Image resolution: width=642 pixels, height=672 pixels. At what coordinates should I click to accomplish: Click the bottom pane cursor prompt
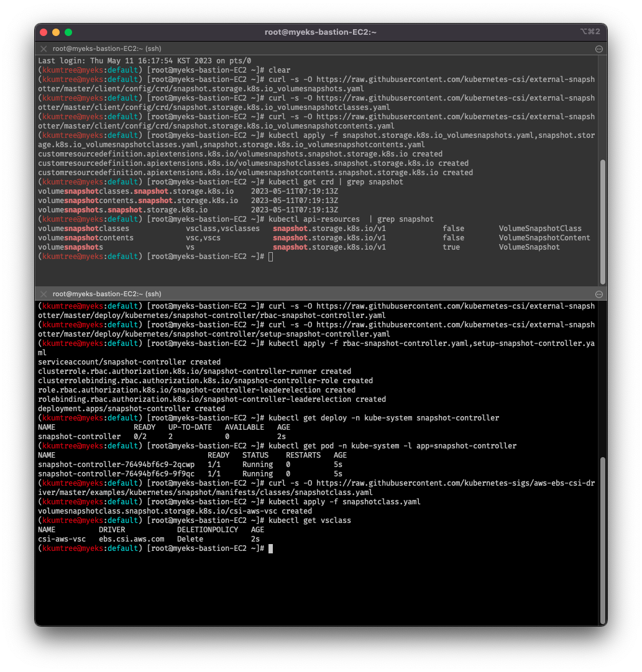(270, 548)
